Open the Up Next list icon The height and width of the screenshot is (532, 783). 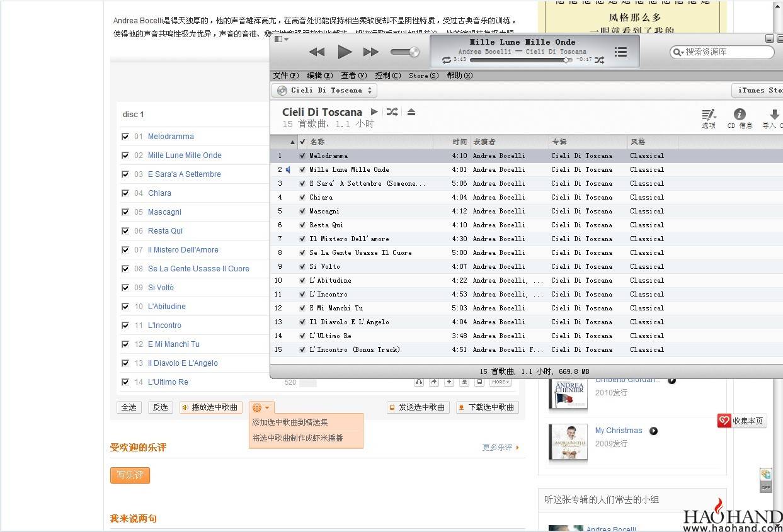pos(620,52)
